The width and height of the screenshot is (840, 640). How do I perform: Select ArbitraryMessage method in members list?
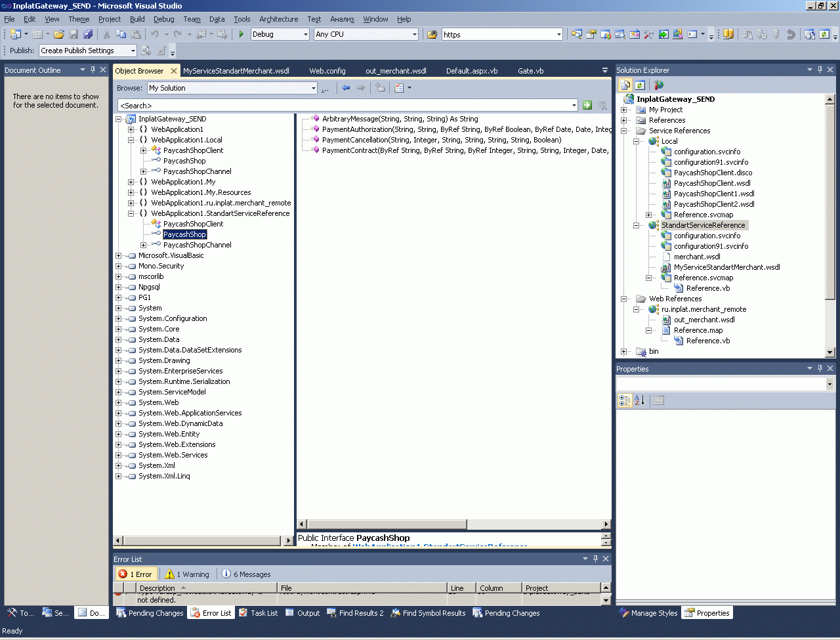400,119
